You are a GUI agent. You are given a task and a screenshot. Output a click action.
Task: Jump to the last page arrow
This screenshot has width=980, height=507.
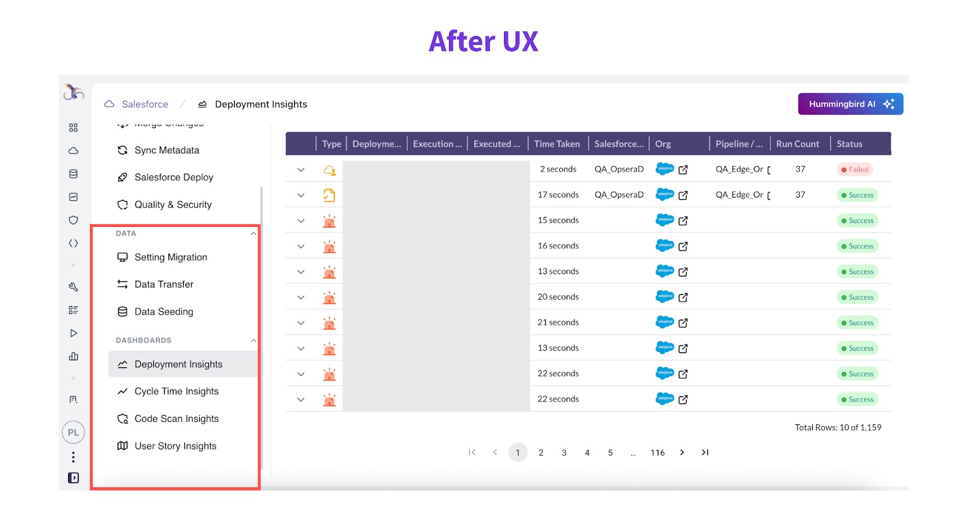[x=705, y=452]
